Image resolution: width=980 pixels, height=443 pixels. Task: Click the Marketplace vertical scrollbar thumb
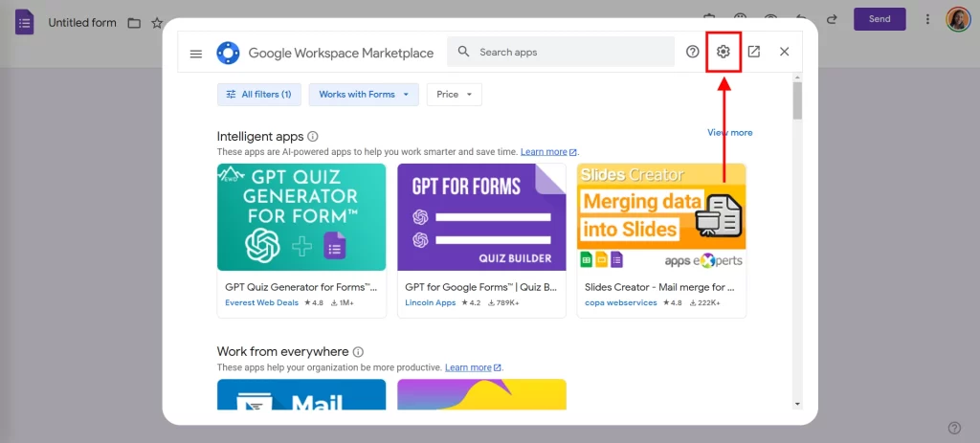pos(797,100)
